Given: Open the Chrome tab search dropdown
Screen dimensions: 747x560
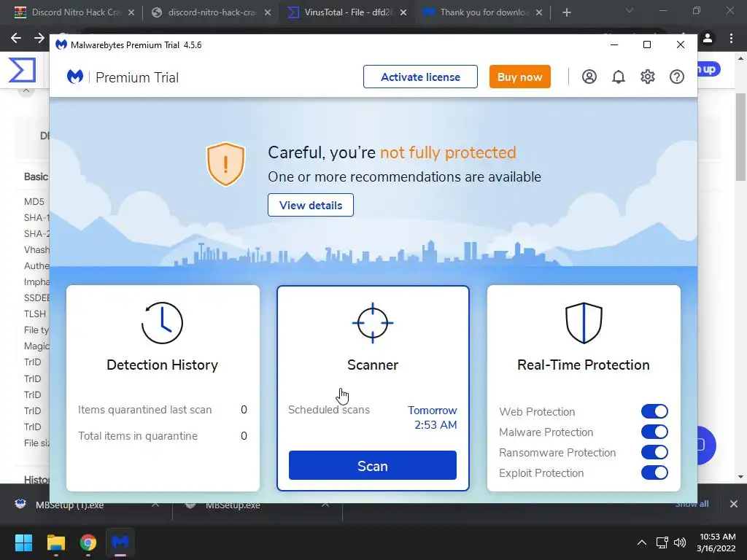Looking at the screenshot, I should 630,10.
